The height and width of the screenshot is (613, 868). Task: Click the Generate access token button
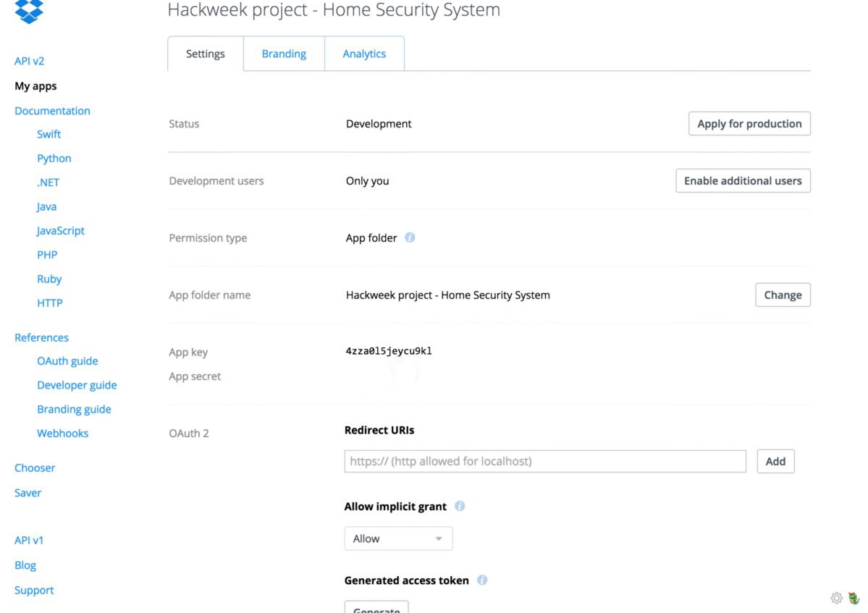point(376,607)
